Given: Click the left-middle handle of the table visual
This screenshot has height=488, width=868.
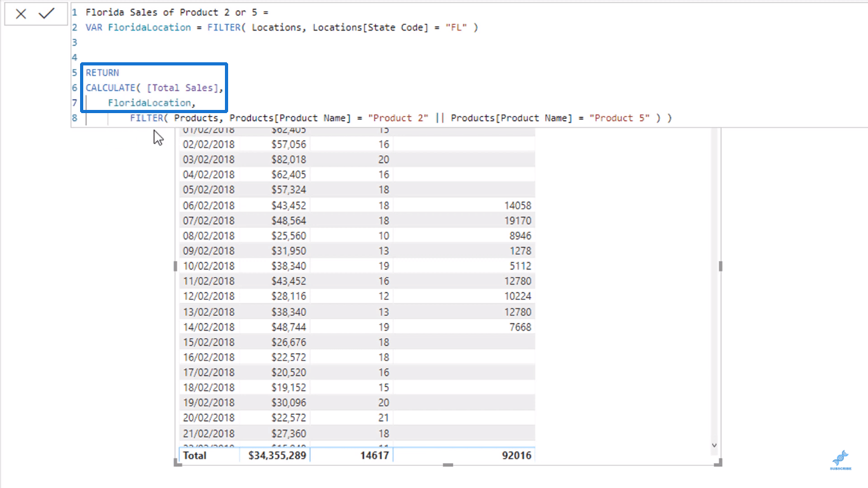Looking at the screenshot, I should [x=176, y=266].
